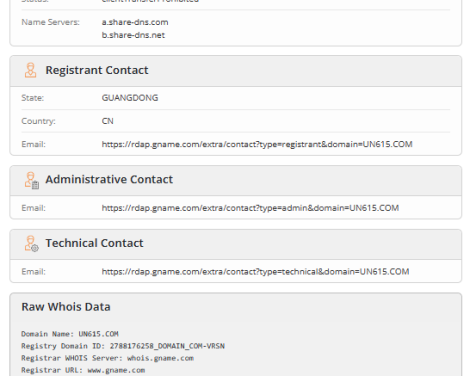The width and height of the screenshot is (470, 376).
Task: Click the Registry Domain ID line
Action: click(123, 346)
